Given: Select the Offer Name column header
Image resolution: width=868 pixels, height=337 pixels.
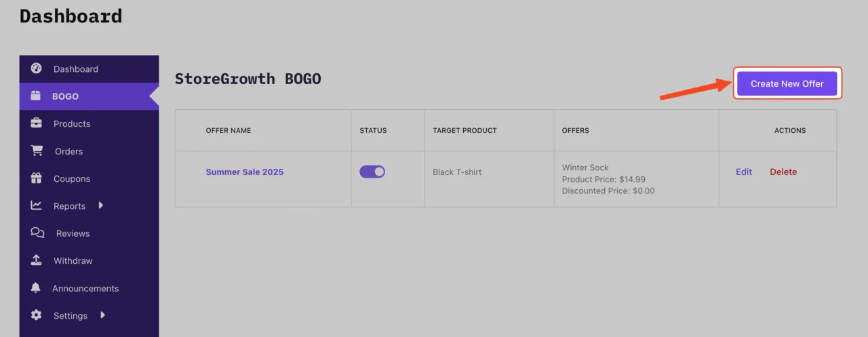Looking at the screenshot, I should coord(229,130).
